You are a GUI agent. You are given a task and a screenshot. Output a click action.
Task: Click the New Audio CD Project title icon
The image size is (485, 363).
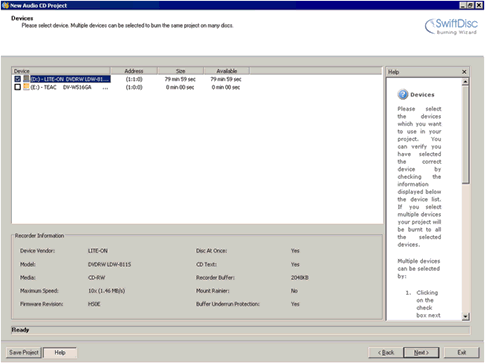click(5, 5)
